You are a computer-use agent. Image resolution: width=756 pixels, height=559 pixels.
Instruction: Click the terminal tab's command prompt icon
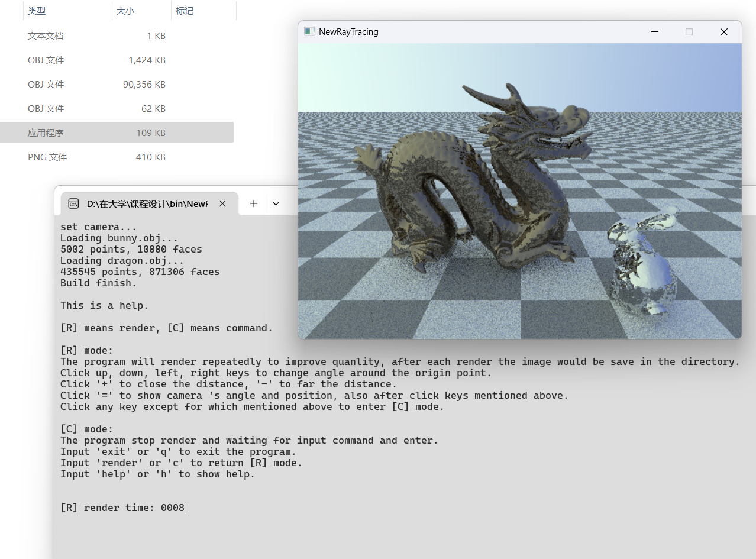coord(73,203)
